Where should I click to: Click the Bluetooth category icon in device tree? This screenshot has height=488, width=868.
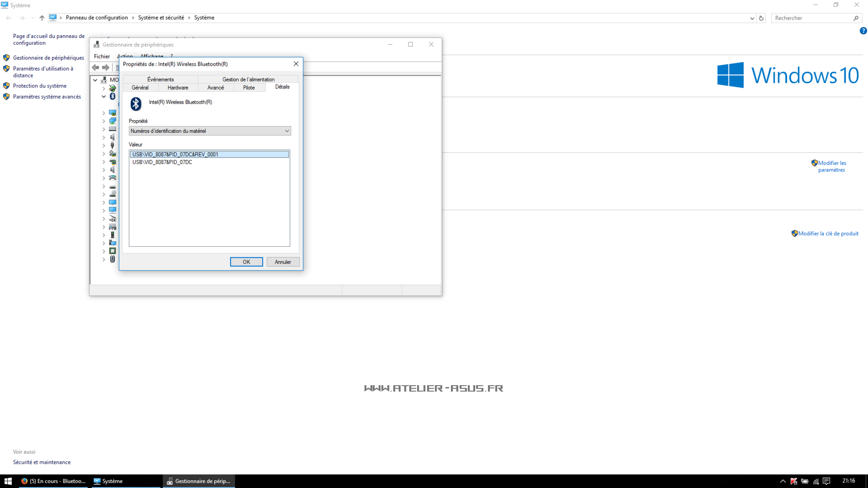point(113,96)
